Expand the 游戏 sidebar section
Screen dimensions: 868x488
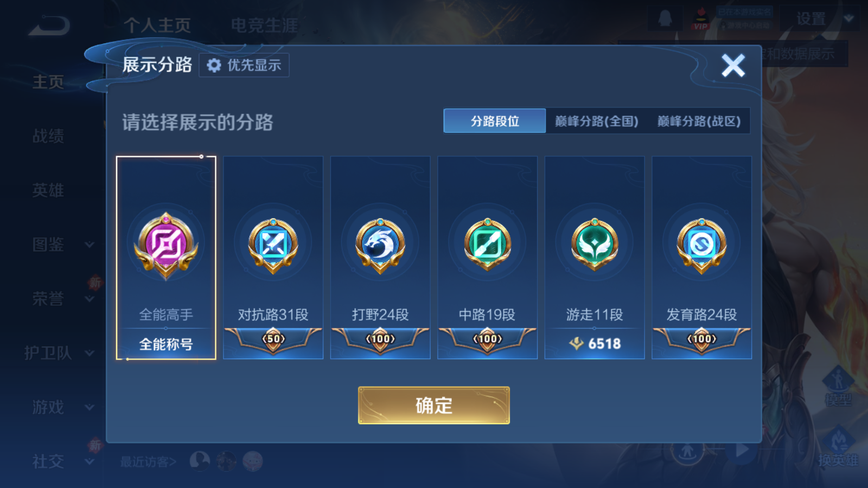tap(63, 407)
